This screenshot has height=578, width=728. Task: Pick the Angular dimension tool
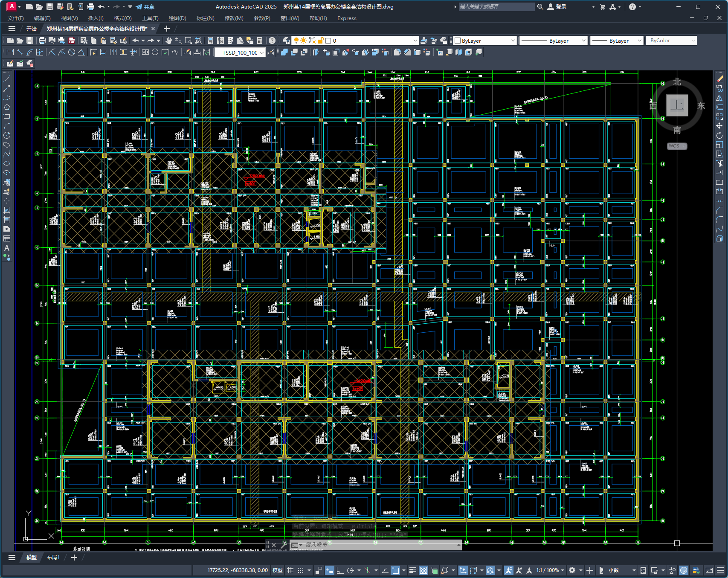pos(81,52)
